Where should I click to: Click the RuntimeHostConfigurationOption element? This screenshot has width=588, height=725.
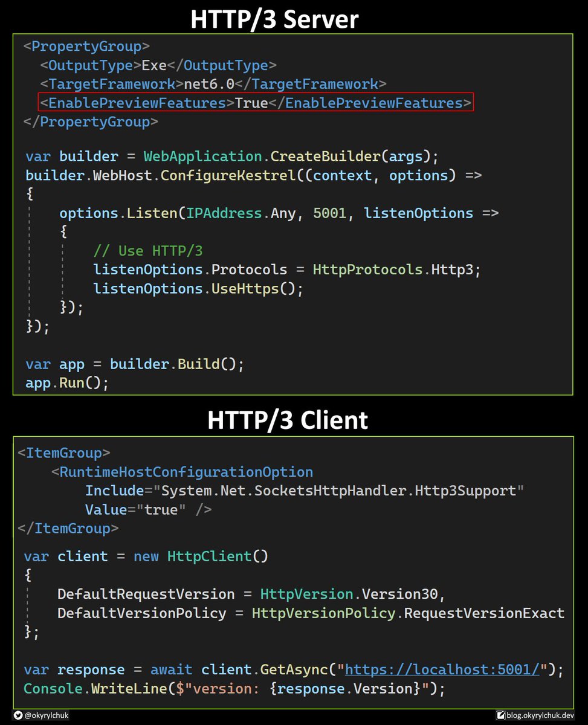tap(183, 471)
